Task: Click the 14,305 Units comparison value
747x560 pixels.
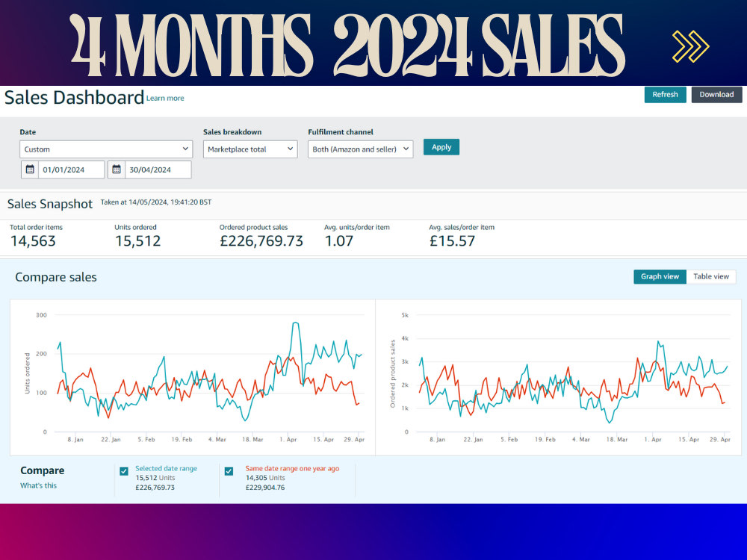Action: 265,478
